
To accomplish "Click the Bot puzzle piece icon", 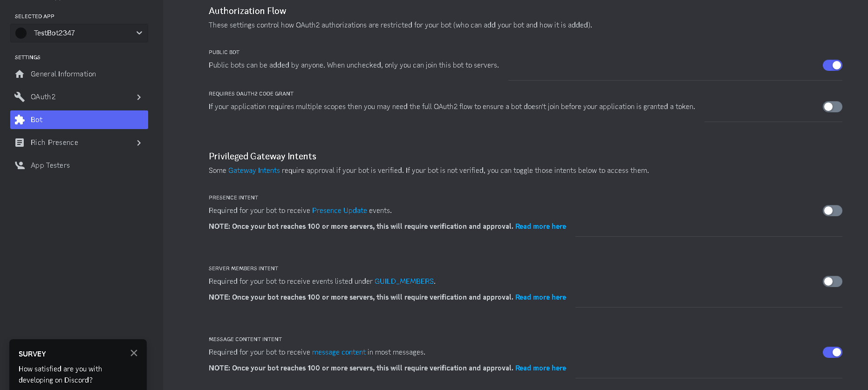I will coord(20,119).
